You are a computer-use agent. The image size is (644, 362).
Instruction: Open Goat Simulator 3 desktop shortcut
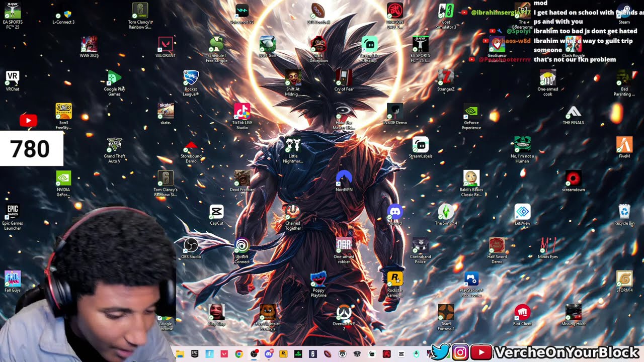[x=446, y=16]
